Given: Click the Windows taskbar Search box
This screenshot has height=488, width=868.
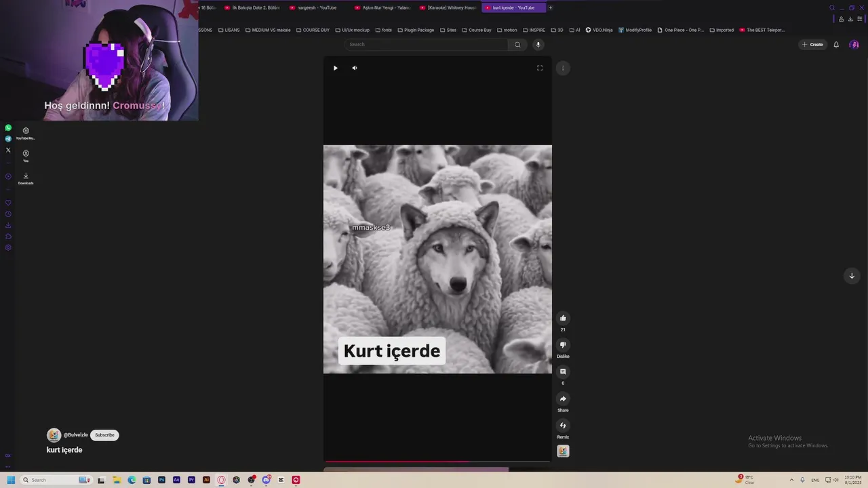Looking at the screenshot, I should tap(56, 480).
